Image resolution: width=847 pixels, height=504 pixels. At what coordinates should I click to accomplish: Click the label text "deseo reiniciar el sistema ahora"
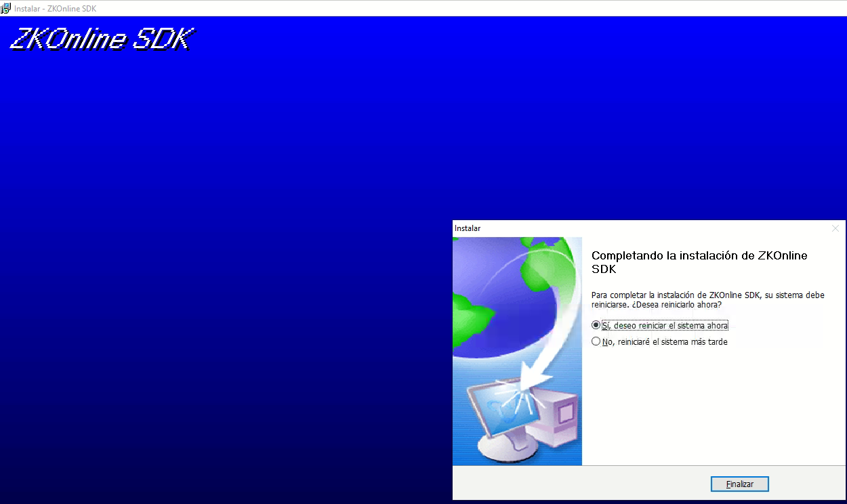pos(669,325)
